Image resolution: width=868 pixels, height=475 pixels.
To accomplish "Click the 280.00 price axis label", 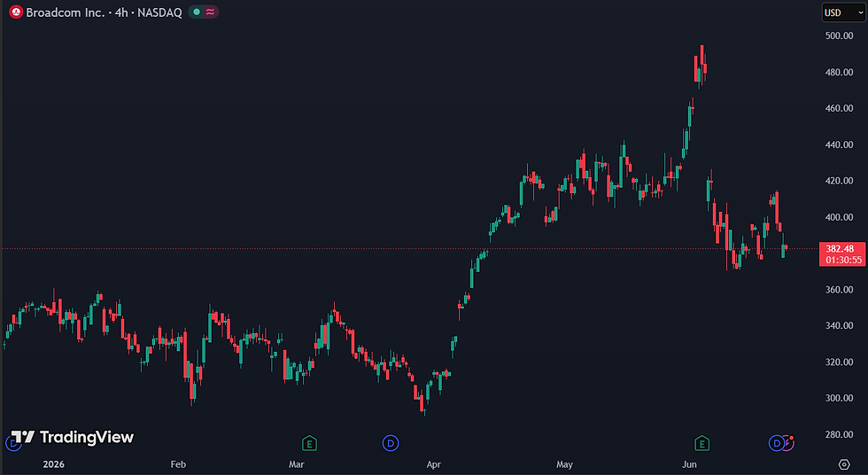I will (x=840, y=434).
